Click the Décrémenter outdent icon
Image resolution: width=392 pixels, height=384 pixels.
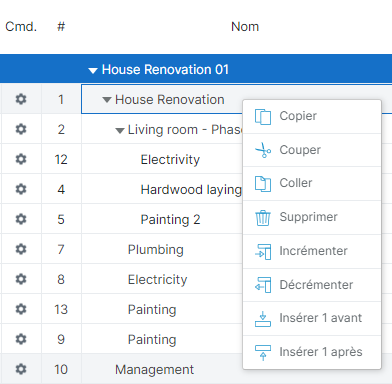click(263, 285)
